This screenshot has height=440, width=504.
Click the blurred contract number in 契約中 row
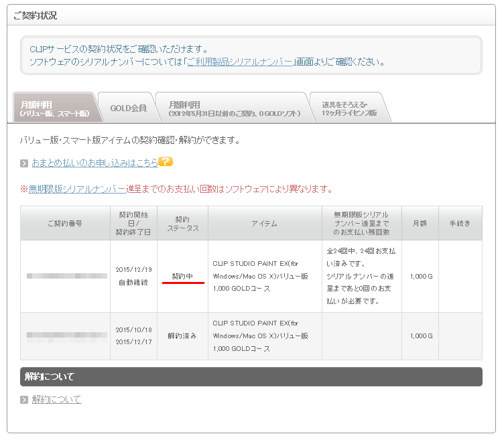point(67,276)
